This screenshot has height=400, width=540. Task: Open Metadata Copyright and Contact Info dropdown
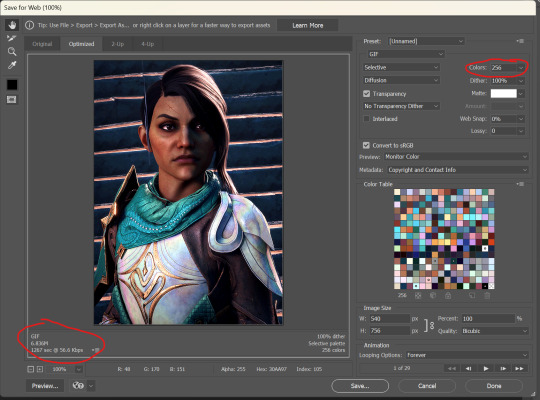tap(457, 170)
